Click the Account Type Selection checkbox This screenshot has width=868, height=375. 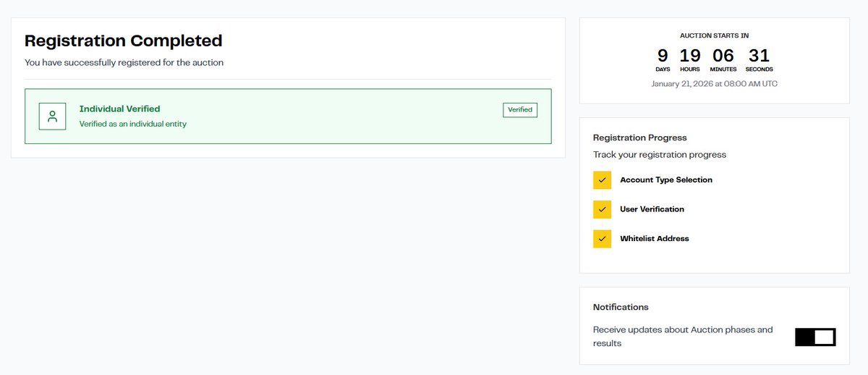point(602,180)
